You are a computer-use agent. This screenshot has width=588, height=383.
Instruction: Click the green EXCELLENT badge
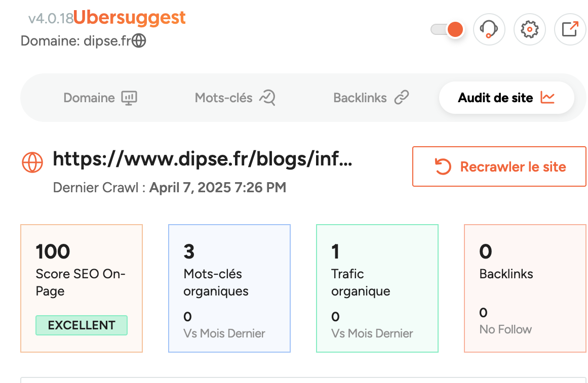[x=82, y=325]
